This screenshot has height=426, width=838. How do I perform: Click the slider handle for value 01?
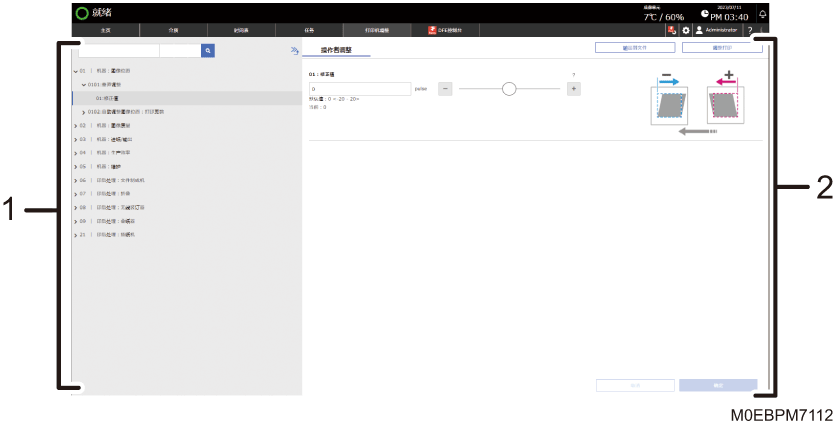[509, 89]
